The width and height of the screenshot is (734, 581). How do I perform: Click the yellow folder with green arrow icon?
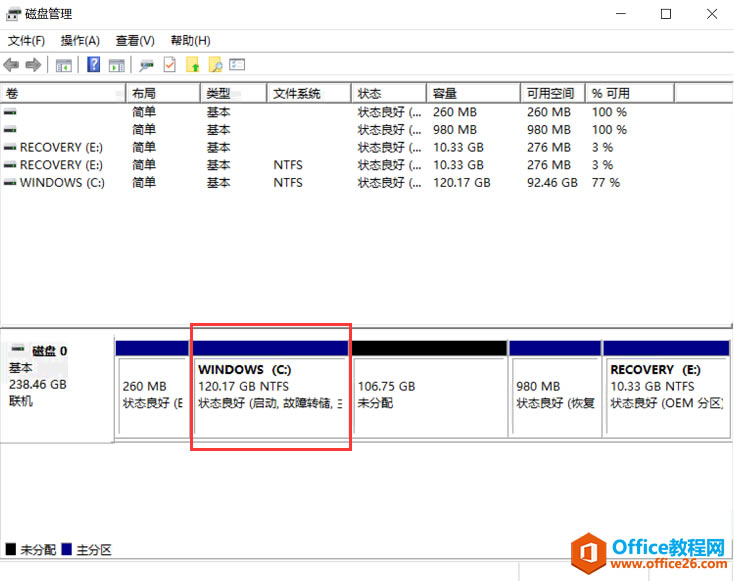(192, 65)
